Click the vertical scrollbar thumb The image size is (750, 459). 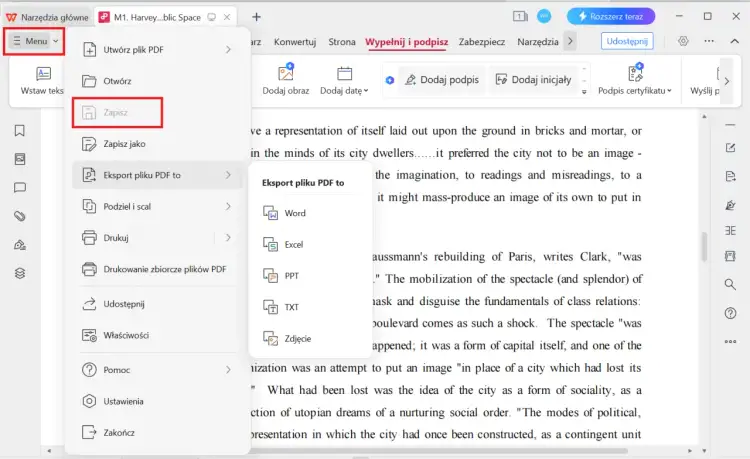(x=704, y=247)
